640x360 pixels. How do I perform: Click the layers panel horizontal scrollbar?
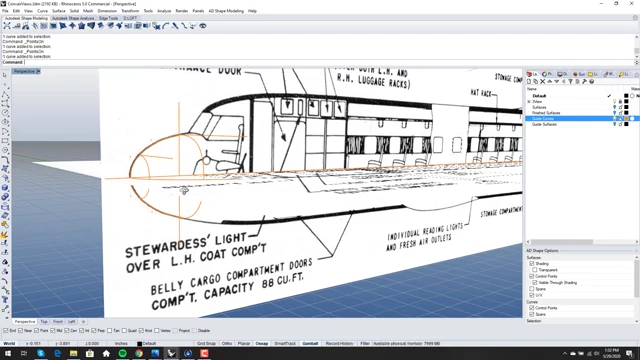coord(562,242)
